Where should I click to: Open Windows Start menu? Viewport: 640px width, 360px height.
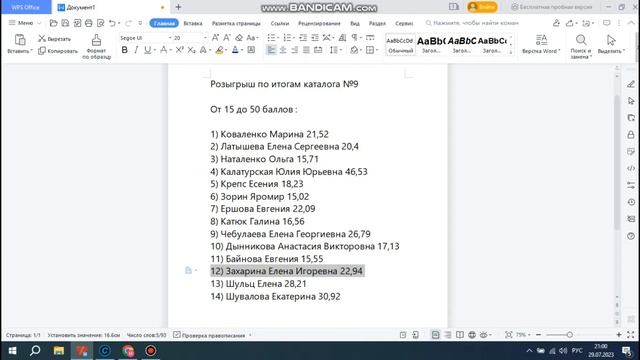pos(12,351)
